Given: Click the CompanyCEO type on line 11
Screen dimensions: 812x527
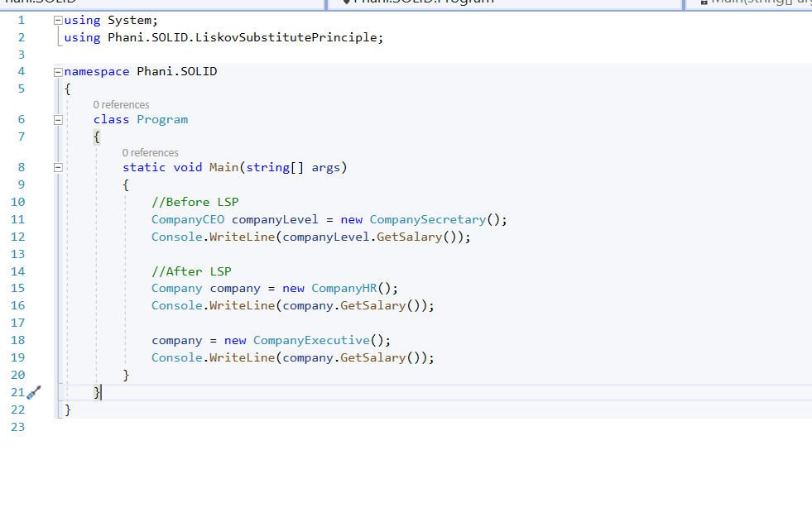Looking at the screenshot, I should click(188, 219).
